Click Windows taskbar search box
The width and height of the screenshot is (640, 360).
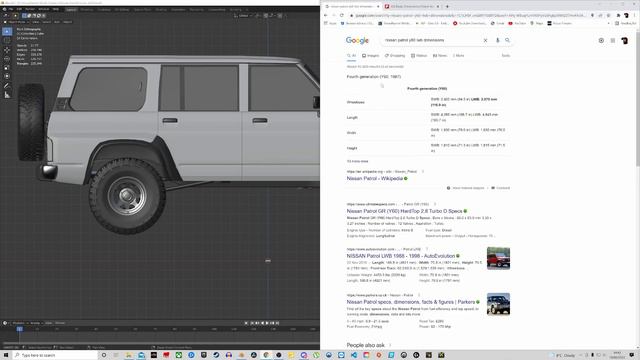click(55, 355)
